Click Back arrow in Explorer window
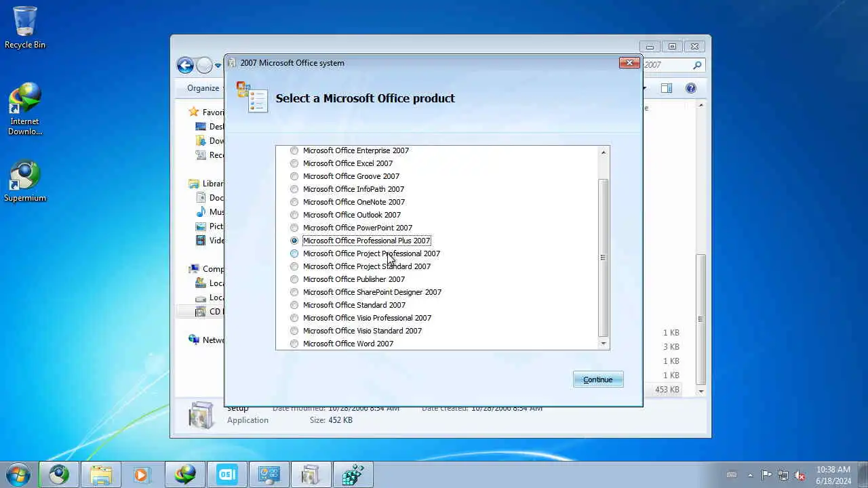Screen dimensions: 868x488 coord(185,65)
